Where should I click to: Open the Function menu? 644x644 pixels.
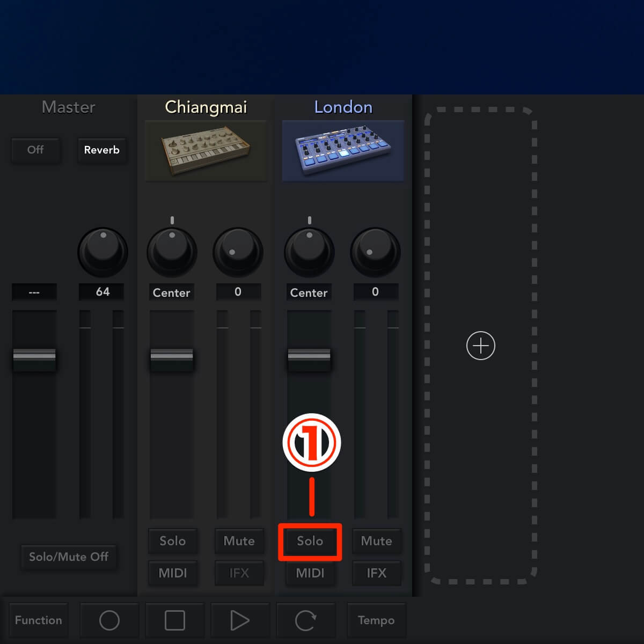pos(39,620)
